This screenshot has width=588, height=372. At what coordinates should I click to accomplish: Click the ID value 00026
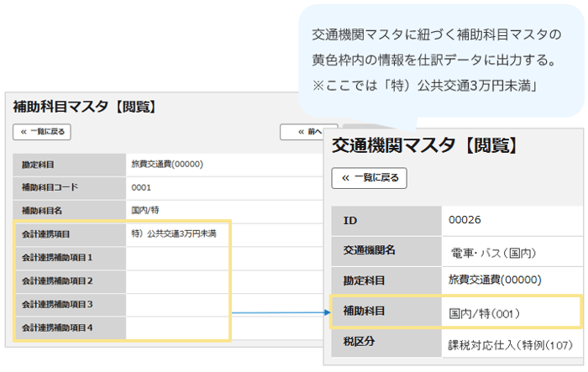(x=465, y=220)
